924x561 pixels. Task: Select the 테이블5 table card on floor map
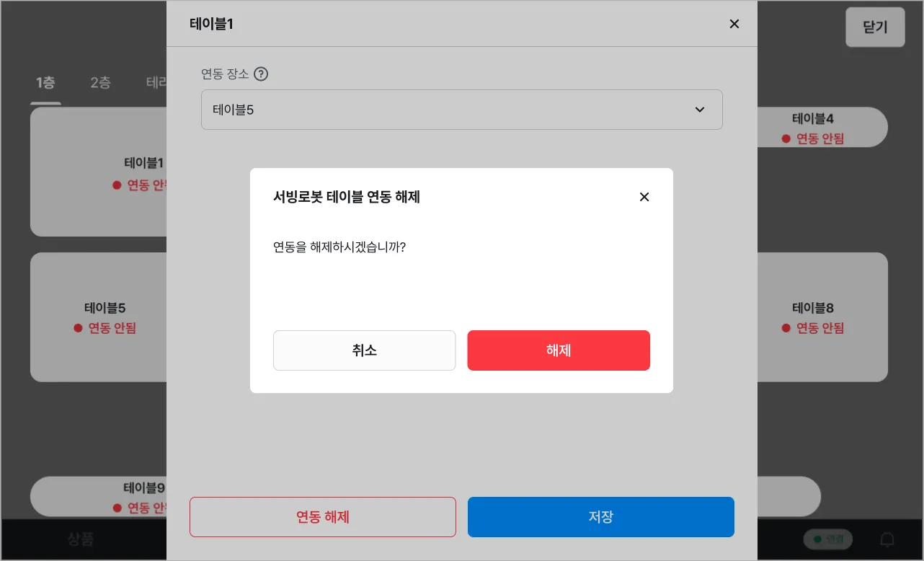[99, 317]
